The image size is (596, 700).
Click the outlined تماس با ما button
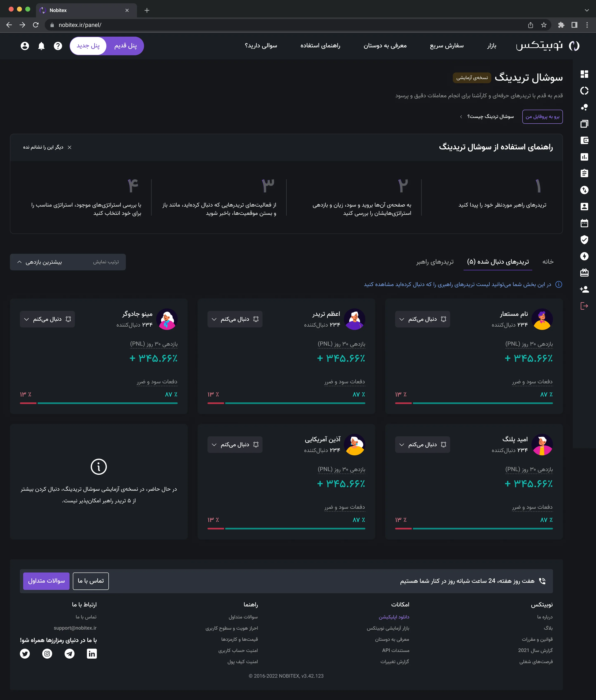[x=91, y=581]
